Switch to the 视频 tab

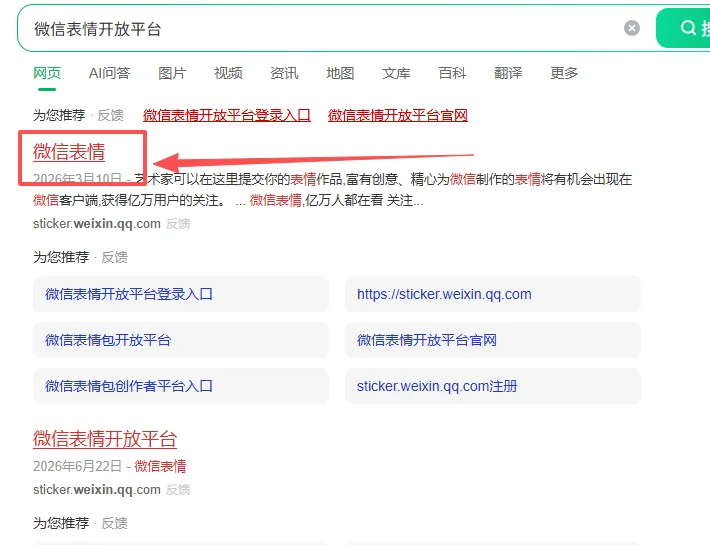(x=228, y=73)
